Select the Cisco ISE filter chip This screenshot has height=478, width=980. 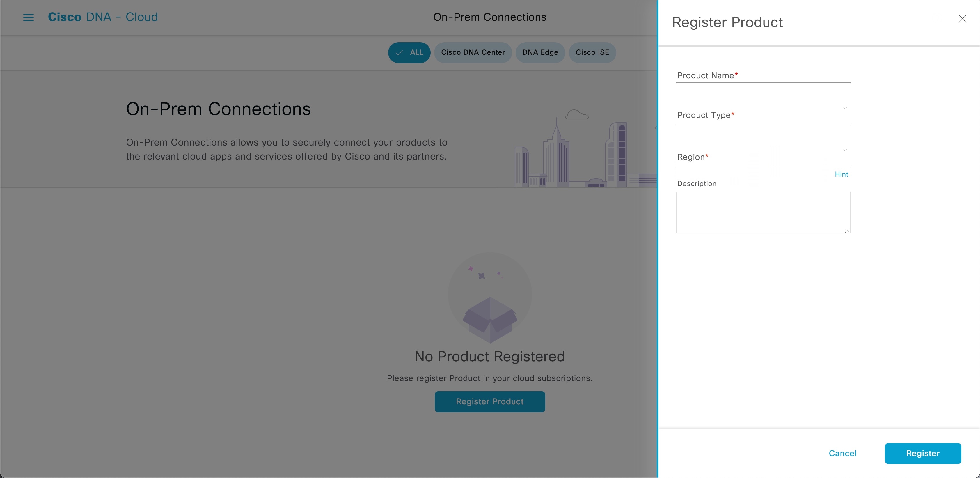592,52
